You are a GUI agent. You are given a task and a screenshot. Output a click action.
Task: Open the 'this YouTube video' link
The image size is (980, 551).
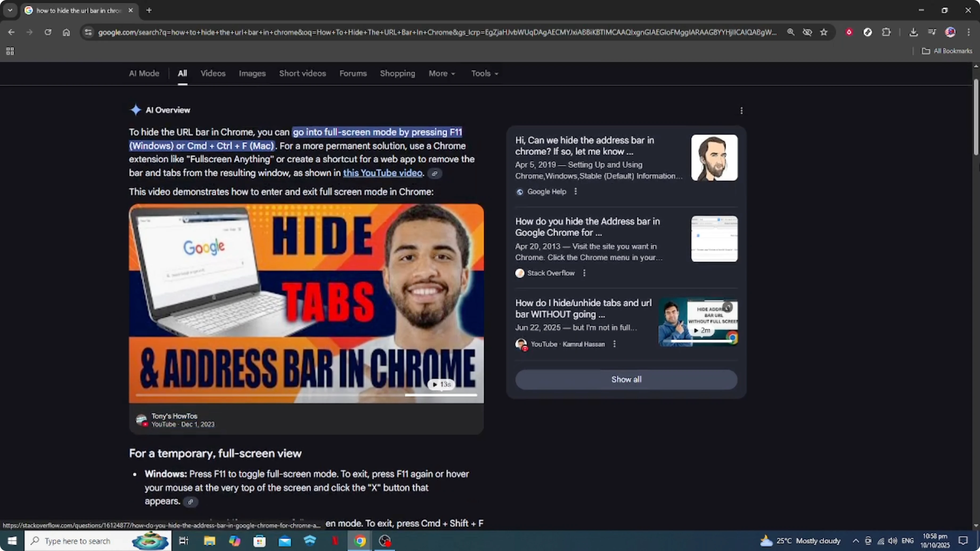coord(383,173)
